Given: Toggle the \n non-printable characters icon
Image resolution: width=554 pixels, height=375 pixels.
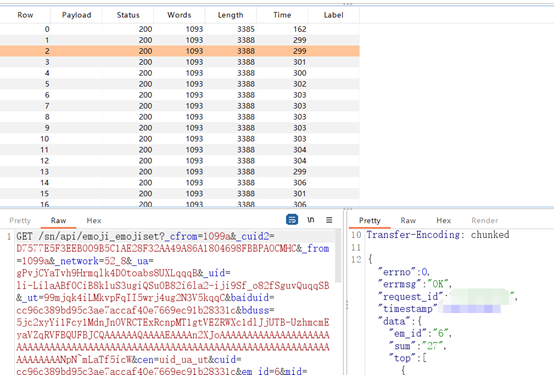Looking at the screenshot, I should pos(311,220).
